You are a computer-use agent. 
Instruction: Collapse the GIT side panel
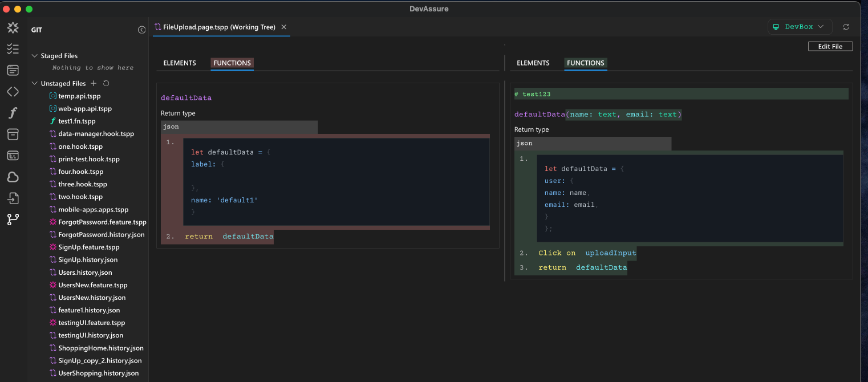tap(141, 30)
